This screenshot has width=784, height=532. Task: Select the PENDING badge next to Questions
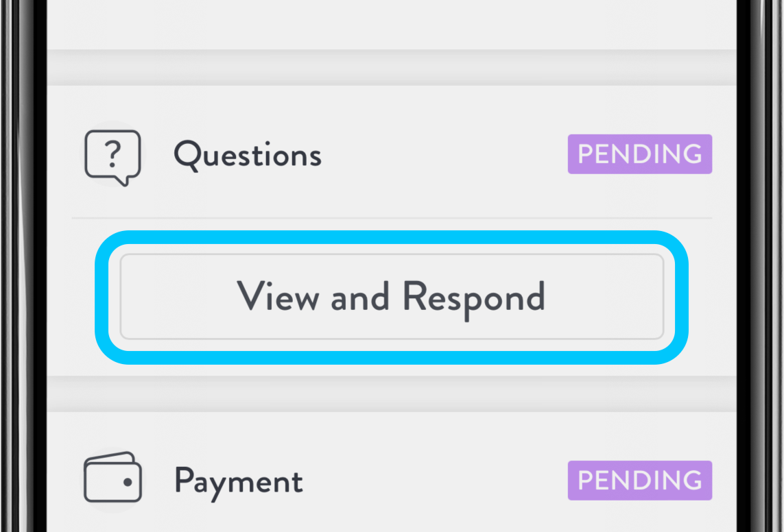point(639,154)
